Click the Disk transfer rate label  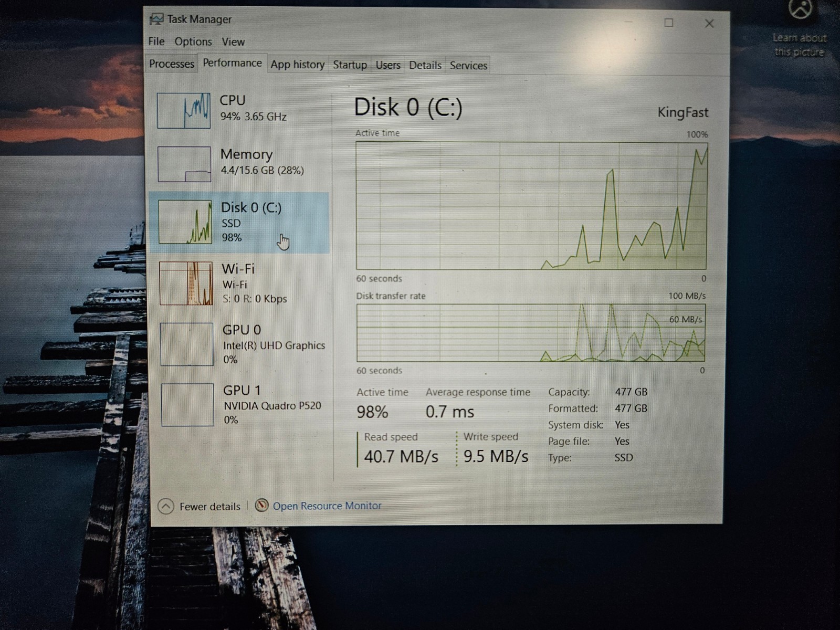pyautogui.click(x=391, y=296)
